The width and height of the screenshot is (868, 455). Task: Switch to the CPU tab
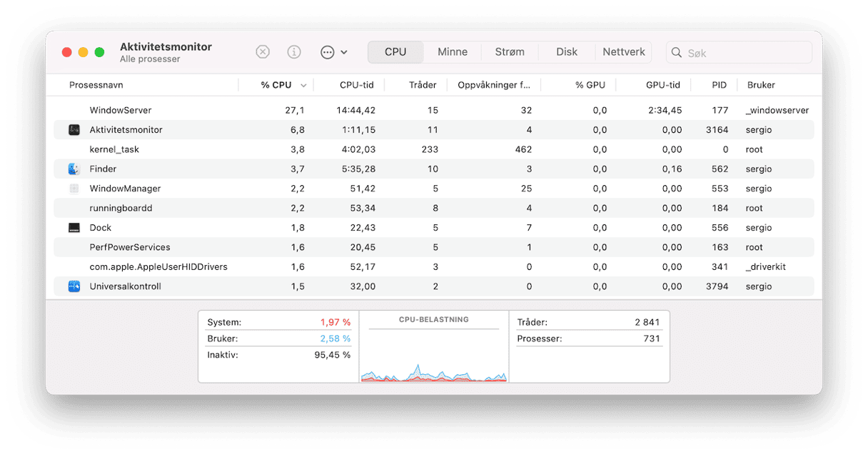395,52
